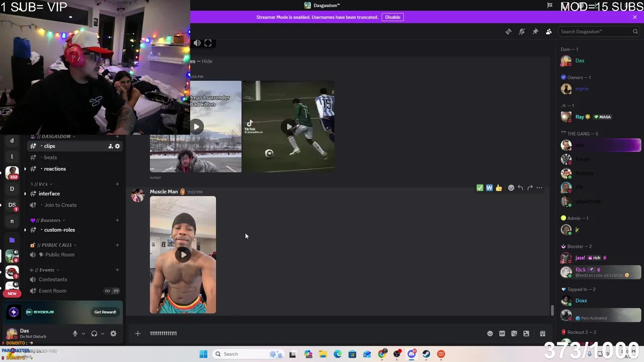Viewport: 644px width, 362px height.
Task: Add a channel to Boosters category
Action: tap(117, 220)
